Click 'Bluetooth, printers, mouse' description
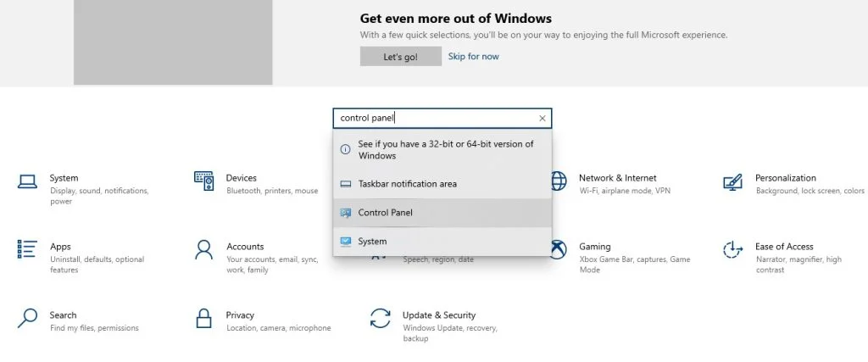The image size is (868, 362). tap(272, 191)
